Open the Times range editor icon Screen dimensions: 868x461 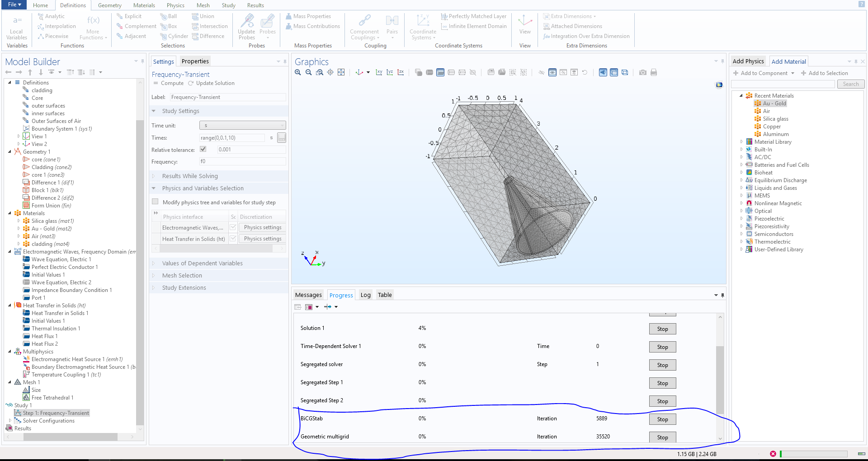point(282,138)
